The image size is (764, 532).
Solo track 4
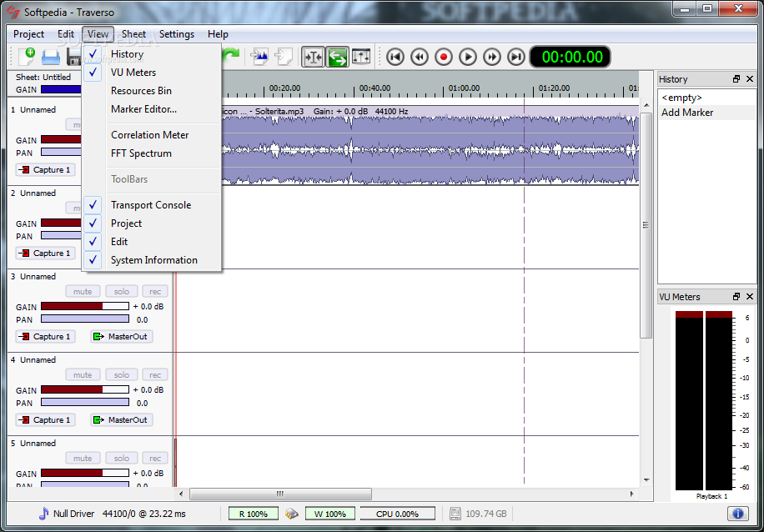(122, 374)
